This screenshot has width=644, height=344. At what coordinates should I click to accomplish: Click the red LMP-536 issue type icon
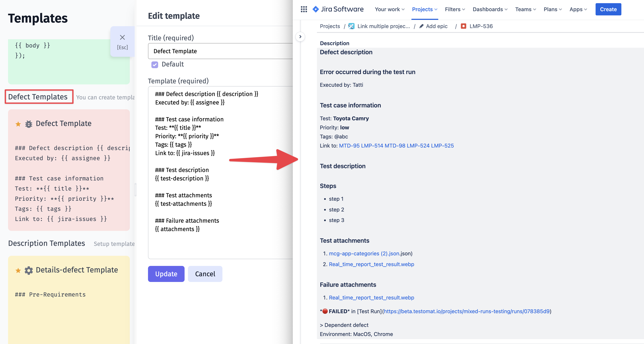(x=463, y=26)
